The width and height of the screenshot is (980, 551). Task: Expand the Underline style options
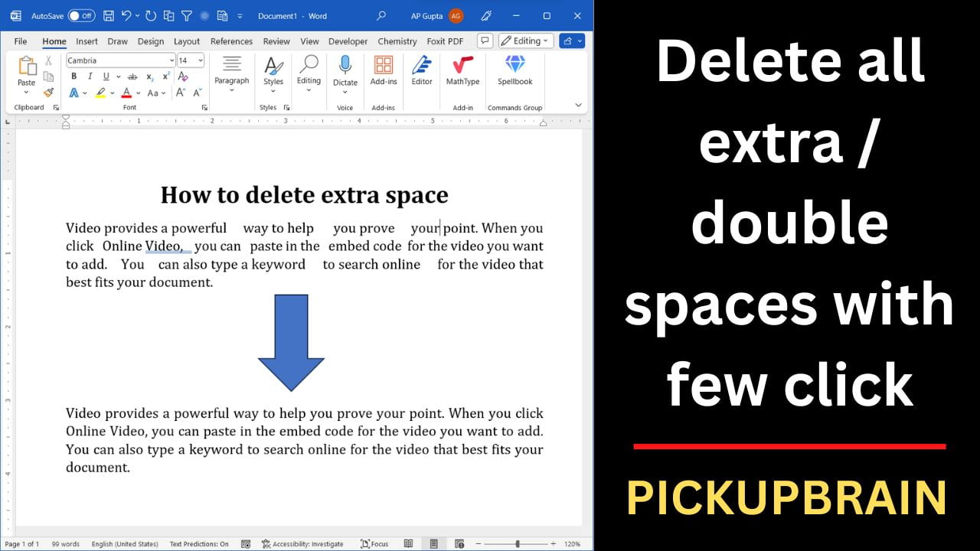pyautogui.click(x=118, y=77)
